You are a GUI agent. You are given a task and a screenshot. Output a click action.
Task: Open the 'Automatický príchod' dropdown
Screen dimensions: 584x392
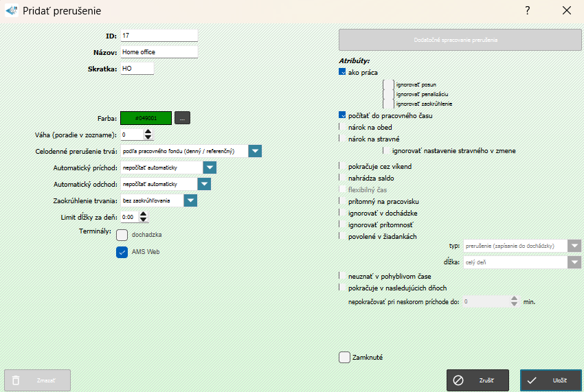coord(210,168)
